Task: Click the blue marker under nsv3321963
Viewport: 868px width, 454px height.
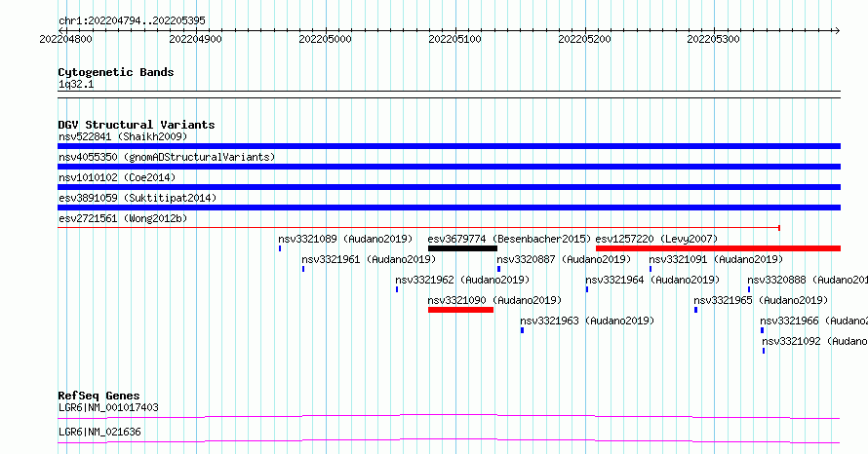Action: click(522, 330)
